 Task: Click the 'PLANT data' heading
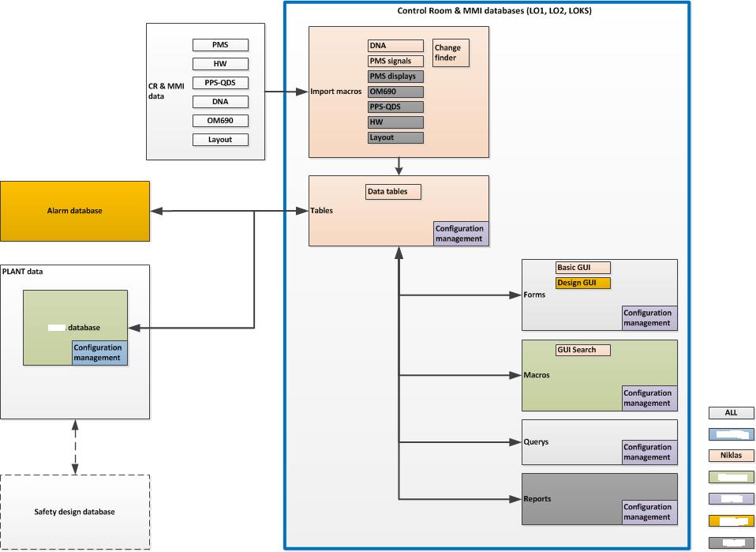click(23, 271)
